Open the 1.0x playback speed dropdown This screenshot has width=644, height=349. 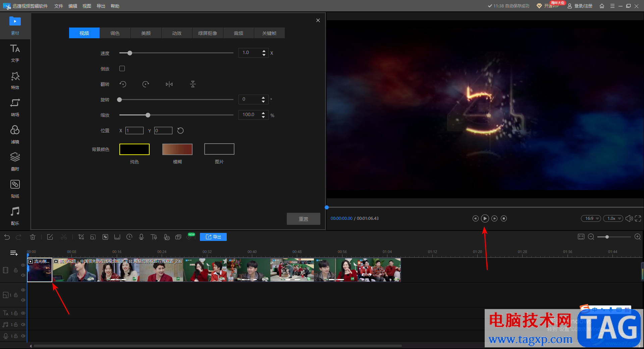[613, 218]
